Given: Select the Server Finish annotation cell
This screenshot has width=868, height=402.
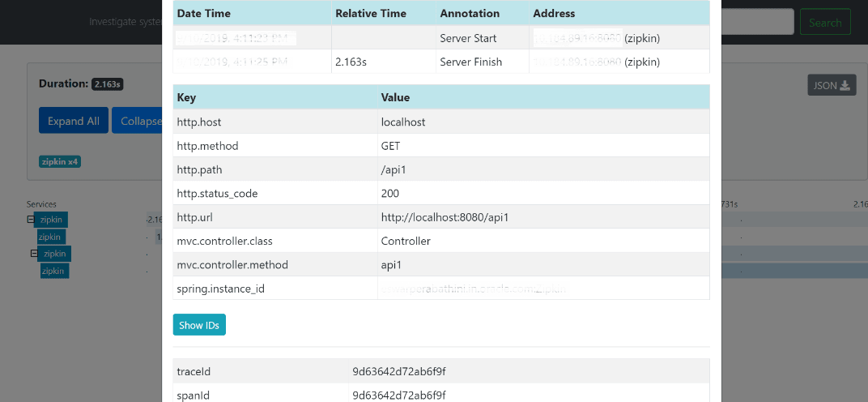Looking at the screenshot, I should tap(470, 62).
